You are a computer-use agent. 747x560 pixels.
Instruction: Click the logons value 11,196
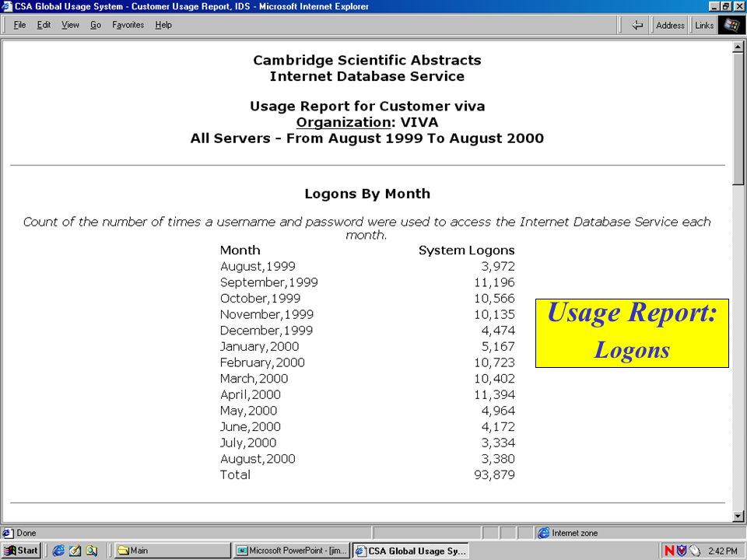coord(495,282)
